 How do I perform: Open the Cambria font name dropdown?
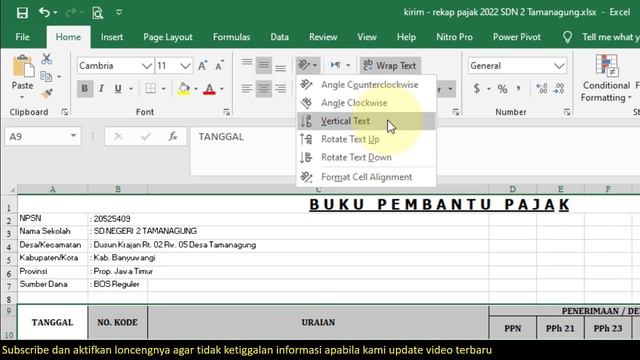[x=146, y=66]
